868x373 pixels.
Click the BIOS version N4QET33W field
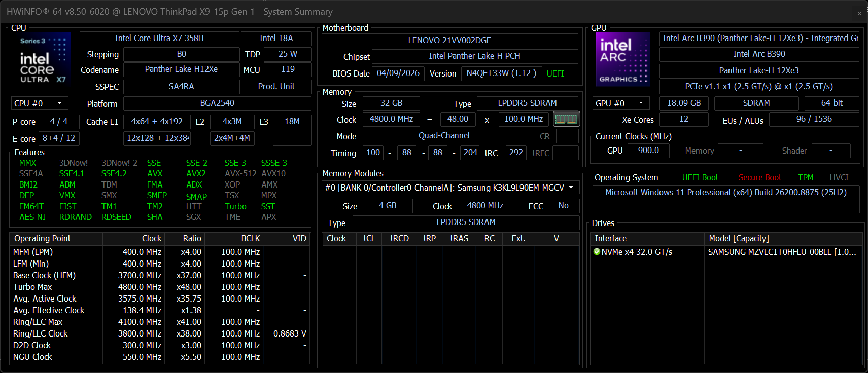tap(501, 73)
